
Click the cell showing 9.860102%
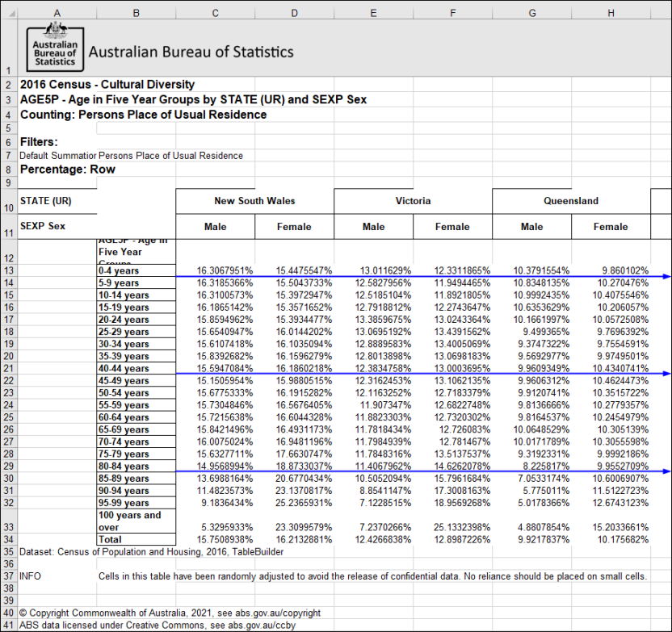611,270
